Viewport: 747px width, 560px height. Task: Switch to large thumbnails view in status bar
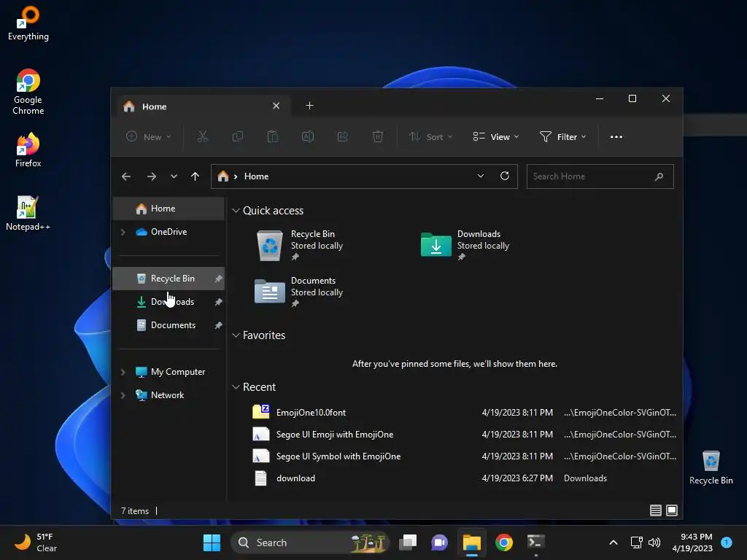click(x=672, y=510)
